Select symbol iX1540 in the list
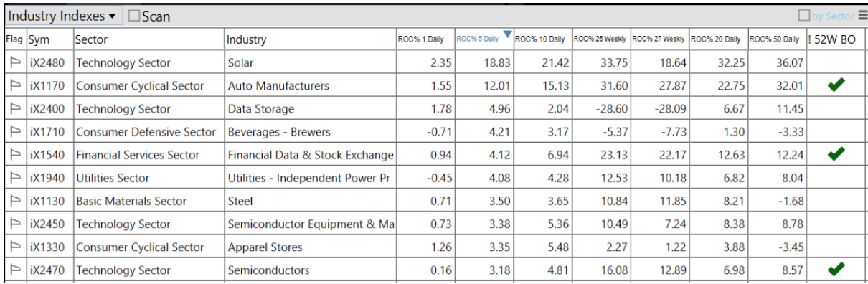 (x=47, y=155)
